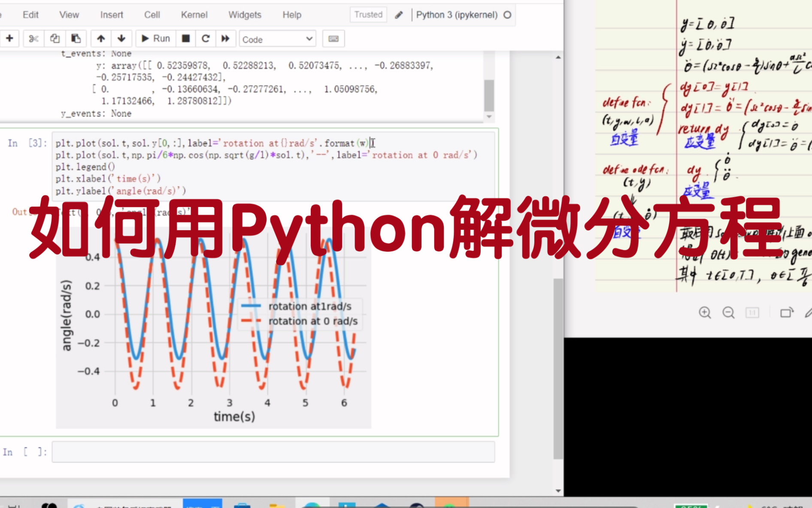Click the code line starting 'plt.xlabel'

point(108,179)
